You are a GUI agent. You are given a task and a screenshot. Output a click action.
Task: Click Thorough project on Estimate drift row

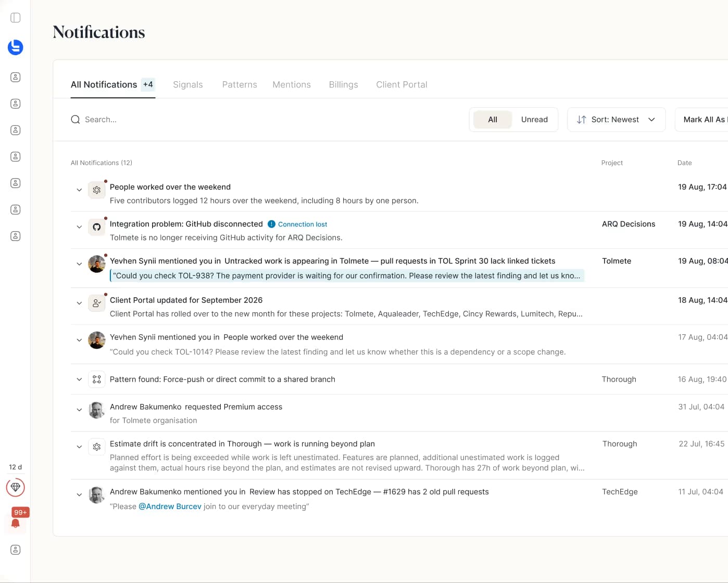point(620,444)
